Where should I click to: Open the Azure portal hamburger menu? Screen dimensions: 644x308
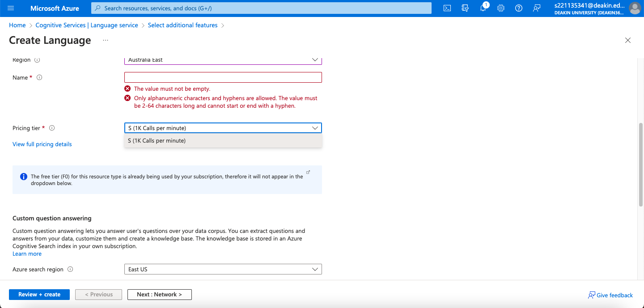(x=11, y=8)
